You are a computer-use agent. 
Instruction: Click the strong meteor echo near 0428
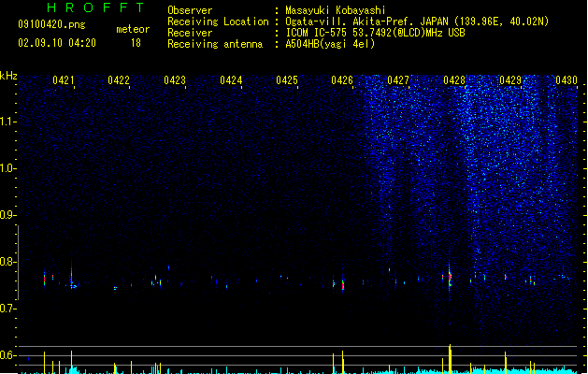[450, 278]
